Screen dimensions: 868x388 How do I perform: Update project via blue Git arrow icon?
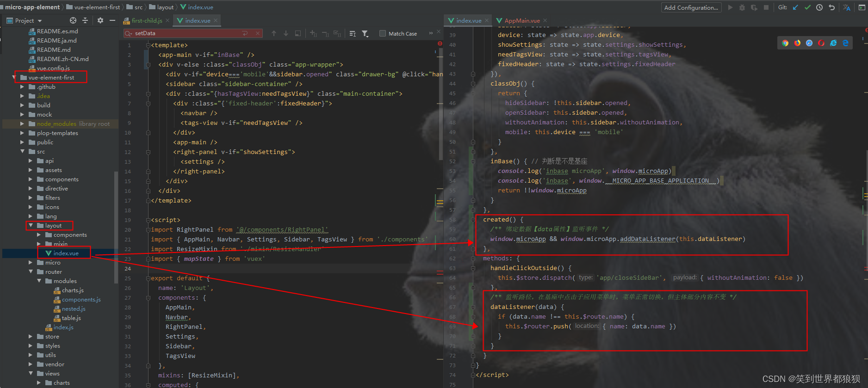pos(795,7)
